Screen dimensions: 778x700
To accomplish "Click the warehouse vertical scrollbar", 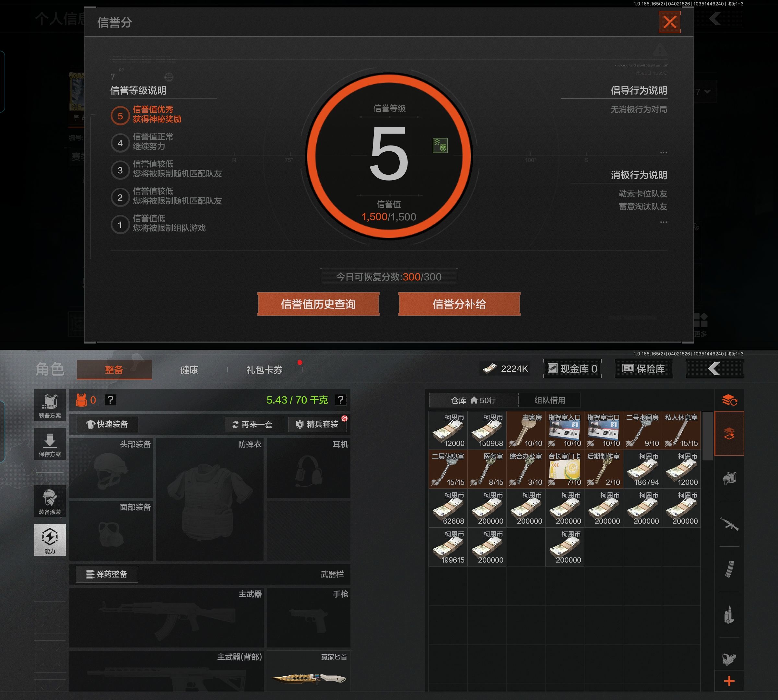I will (x=707, y=436).
